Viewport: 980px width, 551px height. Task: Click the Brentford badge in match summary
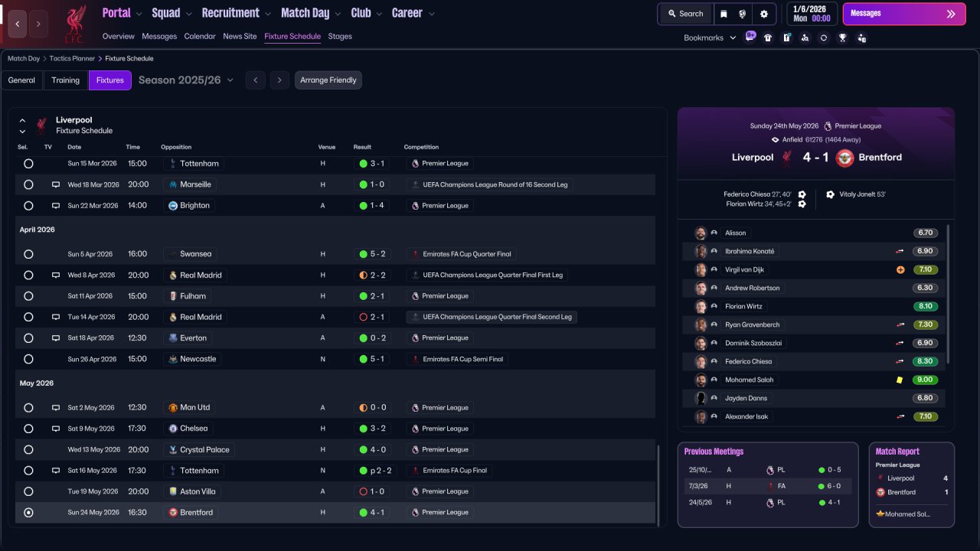tap(844, 158)
